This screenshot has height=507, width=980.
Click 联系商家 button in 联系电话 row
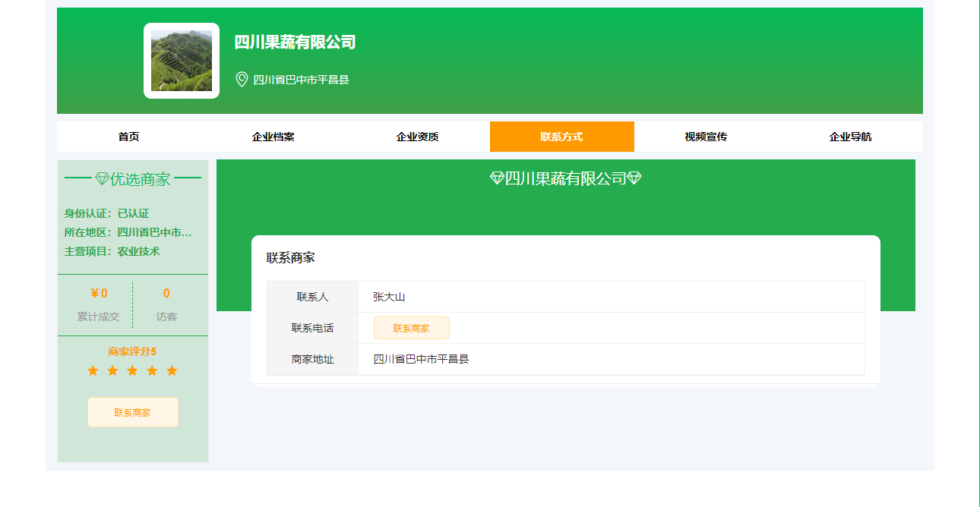pos(411,328)
